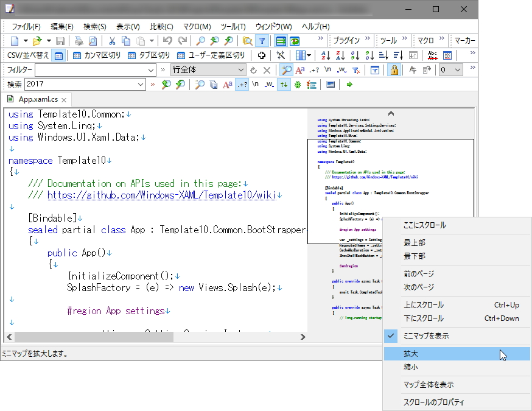Click the Undo arrow icon
Viewport: 532px width, 411px height.
tap(167, 41)
